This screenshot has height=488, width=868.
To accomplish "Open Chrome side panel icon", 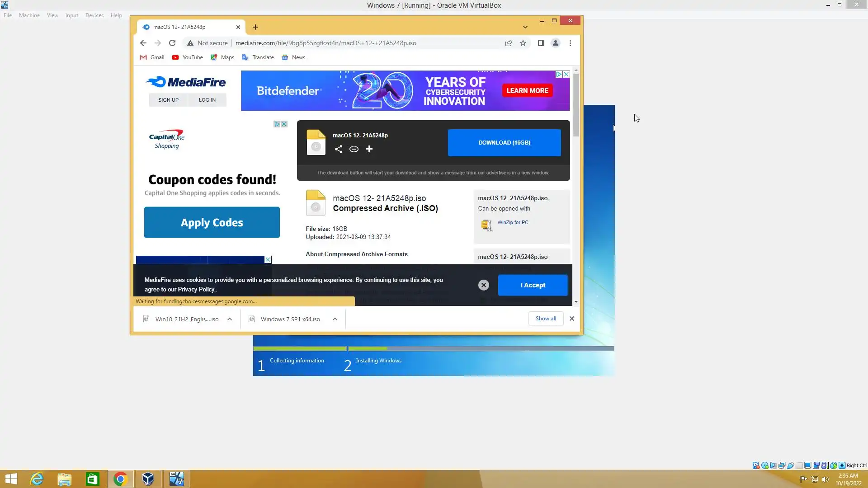I will pos(541,43).
